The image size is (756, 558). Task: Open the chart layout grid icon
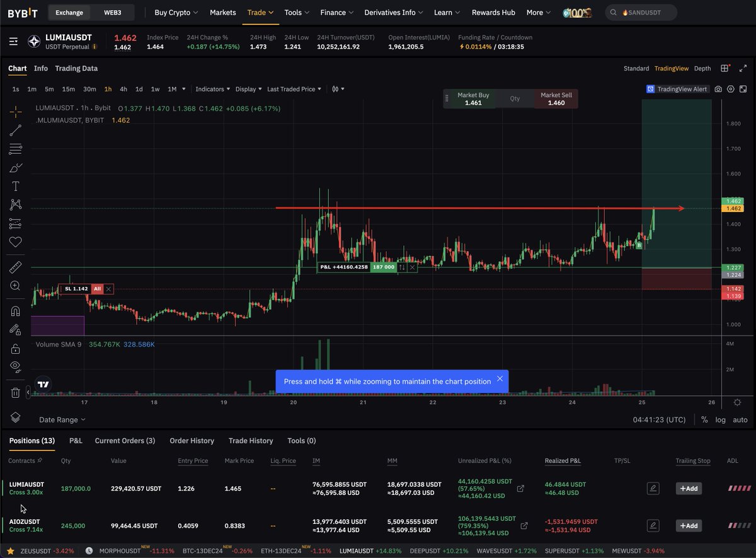(x=726, y=68)
